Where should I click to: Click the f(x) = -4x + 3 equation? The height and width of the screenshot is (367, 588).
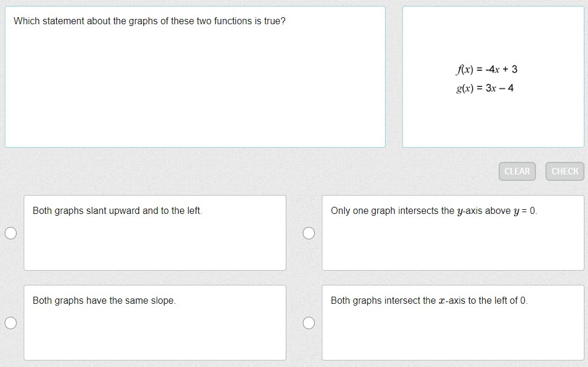point(486,69)
